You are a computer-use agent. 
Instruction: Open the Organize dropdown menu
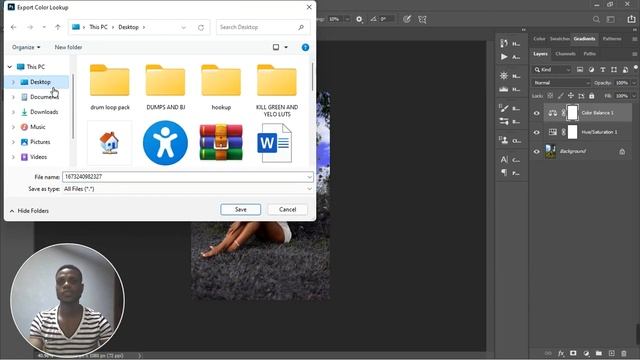pos(26,47)
